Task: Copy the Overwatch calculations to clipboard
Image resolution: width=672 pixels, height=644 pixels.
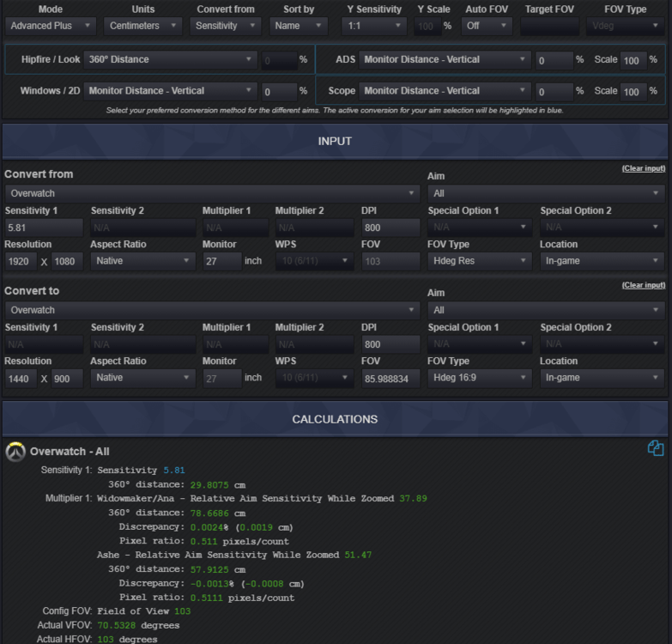Action: pos(656,448)
